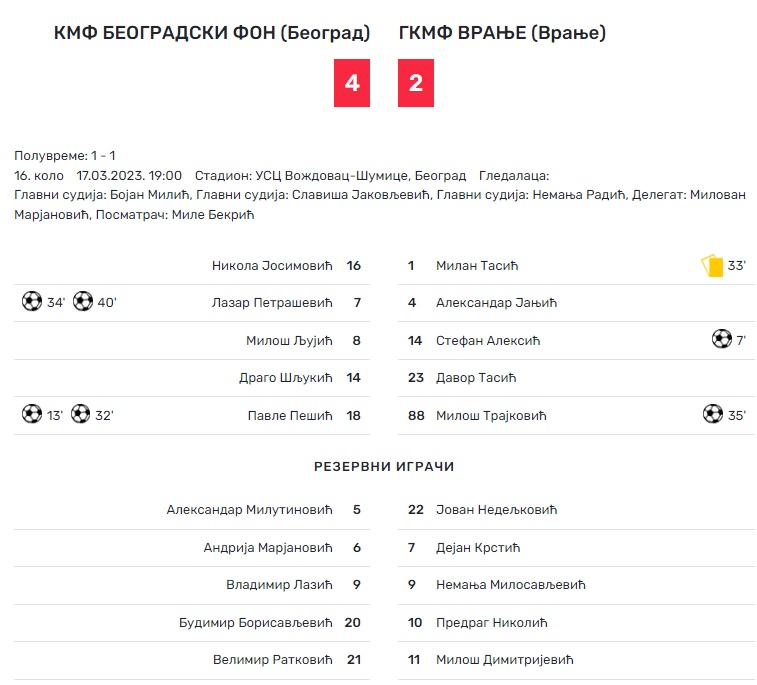Screen dimensions: 757x685
Task: Click the red away score 2 box
Action: (x=416, y=83)
